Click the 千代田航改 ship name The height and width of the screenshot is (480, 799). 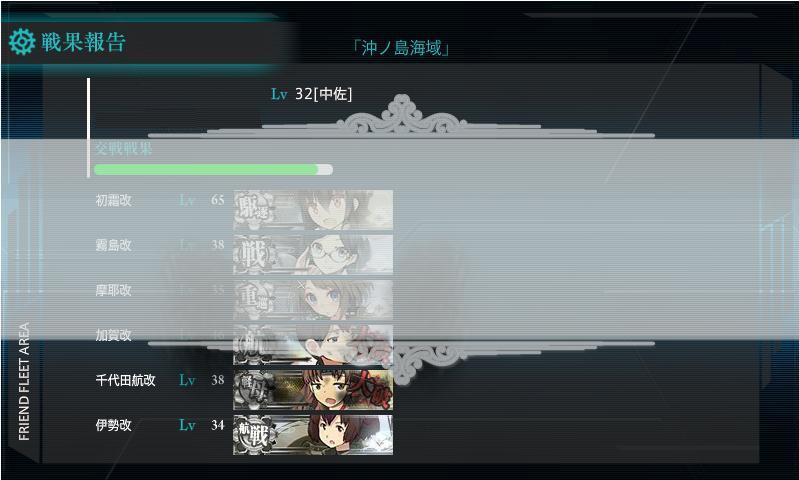tap(125, 380)
